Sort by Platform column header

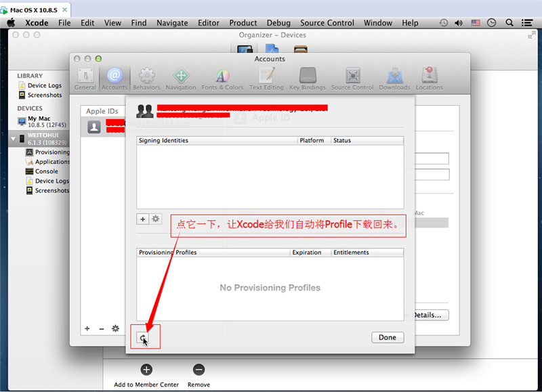314,141
